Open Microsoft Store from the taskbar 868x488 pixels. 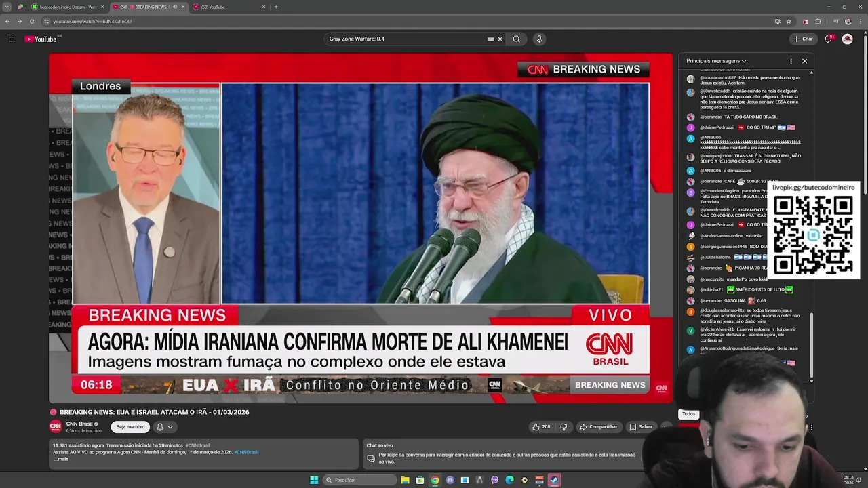tap(420, 480)
